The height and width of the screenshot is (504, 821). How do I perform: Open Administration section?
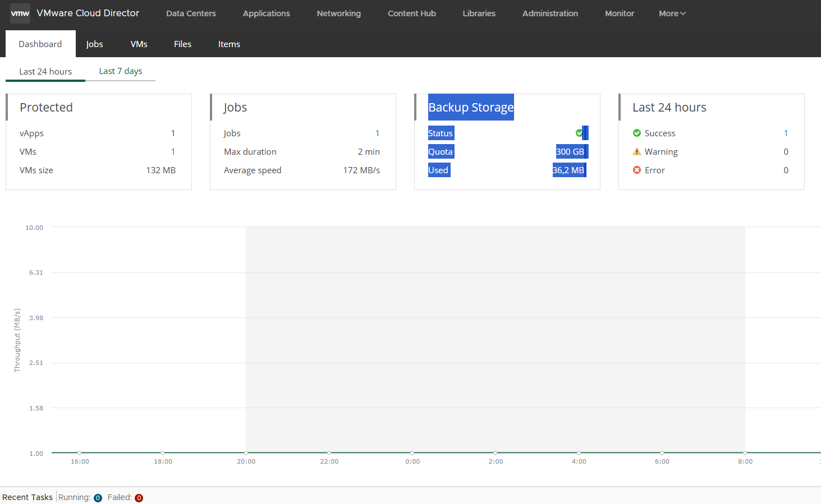550,13
